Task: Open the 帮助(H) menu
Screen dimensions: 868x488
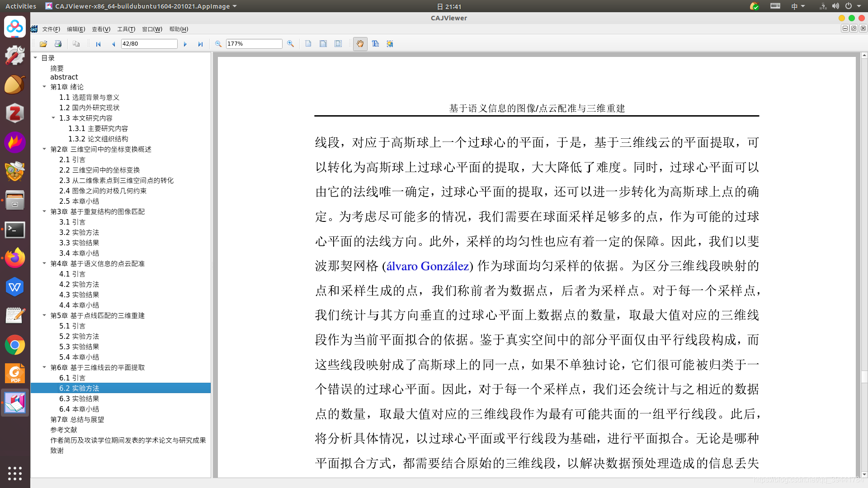Action: point(179,29)
